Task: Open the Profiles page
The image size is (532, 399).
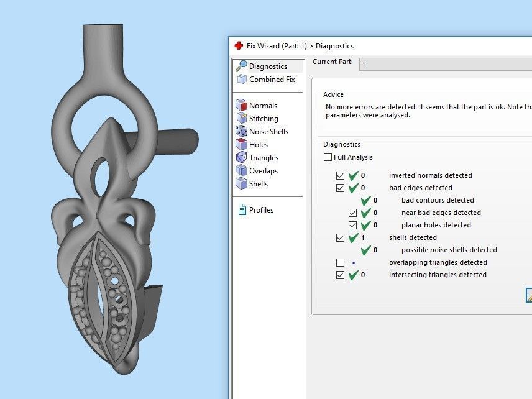Action: click(x=261, y=210)
